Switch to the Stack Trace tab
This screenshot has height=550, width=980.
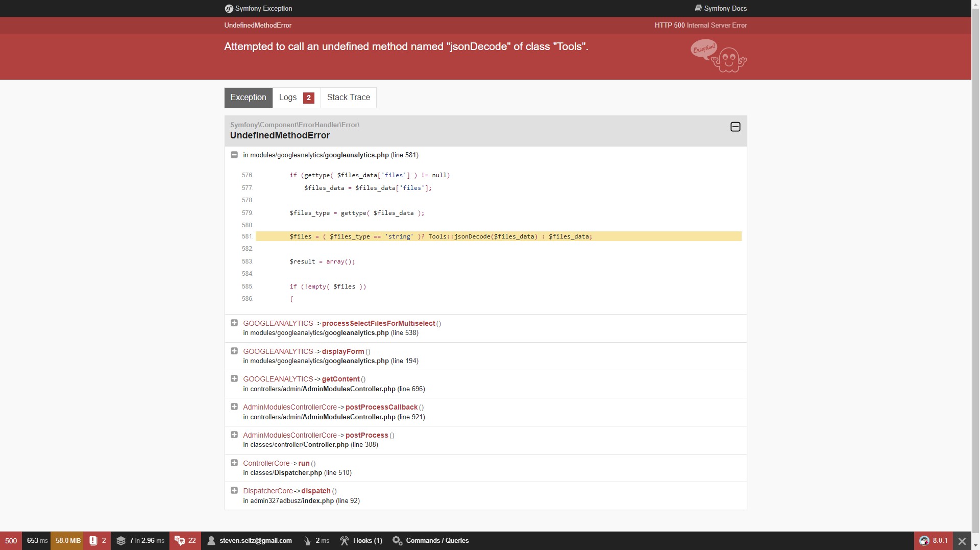[349, 98]
